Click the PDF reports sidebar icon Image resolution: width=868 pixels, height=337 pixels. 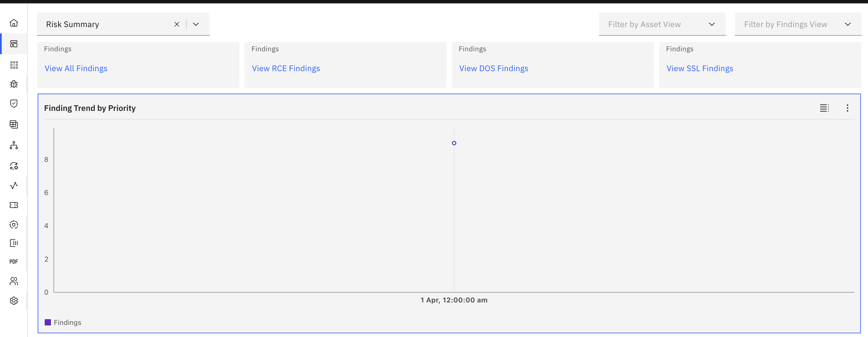[x=14, y=262]
